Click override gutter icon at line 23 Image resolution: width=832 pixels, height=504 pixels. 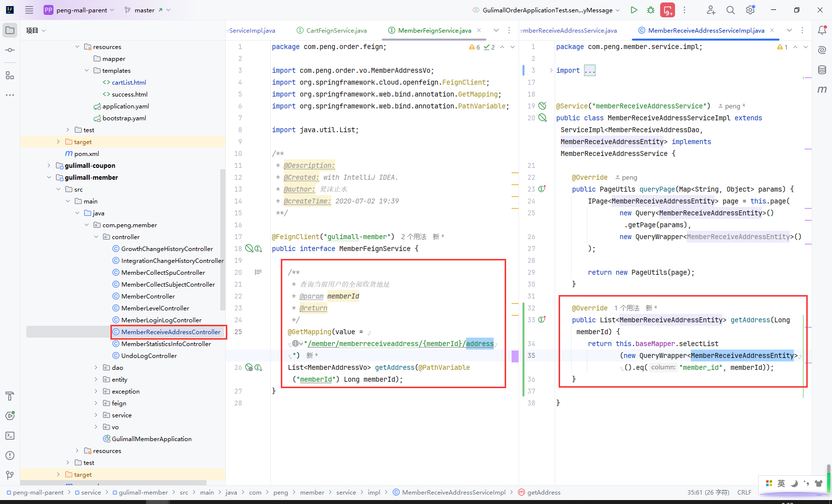coord(542,189)
